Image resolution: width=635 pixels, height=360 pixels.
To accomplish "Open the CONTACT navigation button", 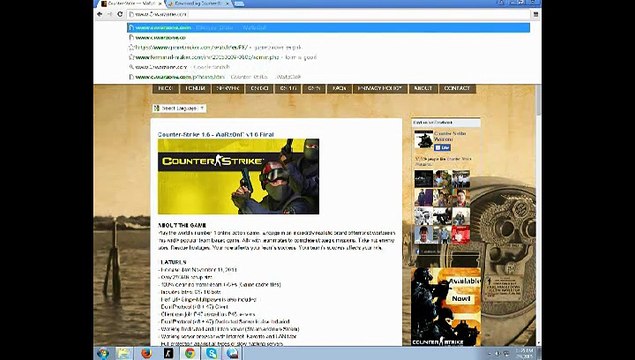I will click(x=457, y=89).
